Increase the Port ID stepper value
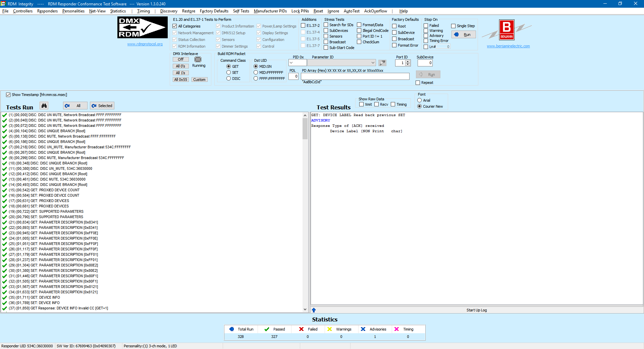644x349 pixels. [x=408, y=61]
